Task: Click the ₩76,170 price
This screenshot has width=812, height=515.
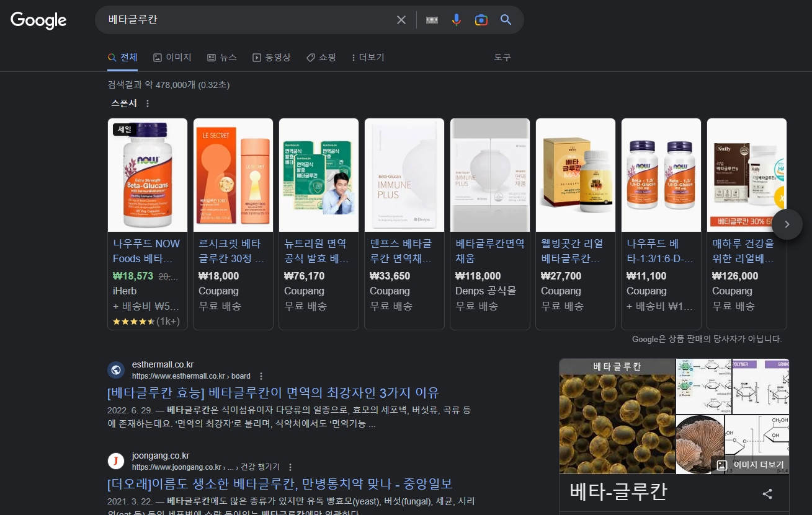Action: click(305, 276)
